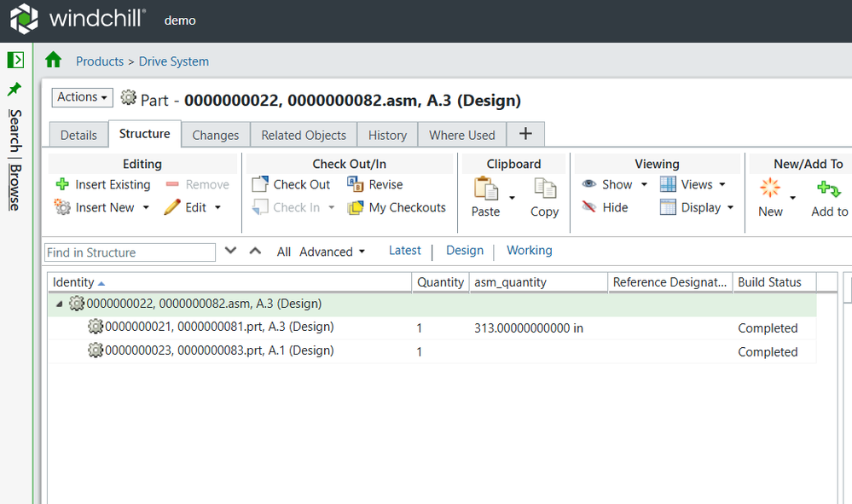The image size is (852, 504).
Task: Click the greyed Remove minus icon
Action: click(x=172, y=184)
